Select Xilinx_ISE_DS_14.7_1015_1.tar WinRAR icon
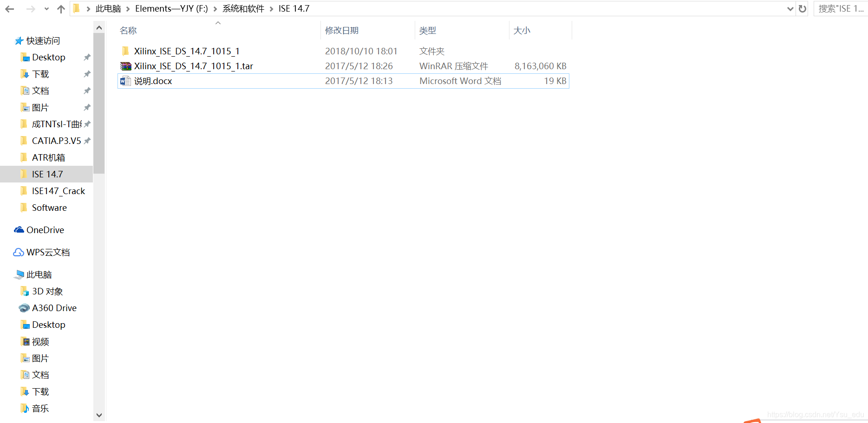Screen dimensions: 868x423 pyautogui.click(x=125, y=66)
